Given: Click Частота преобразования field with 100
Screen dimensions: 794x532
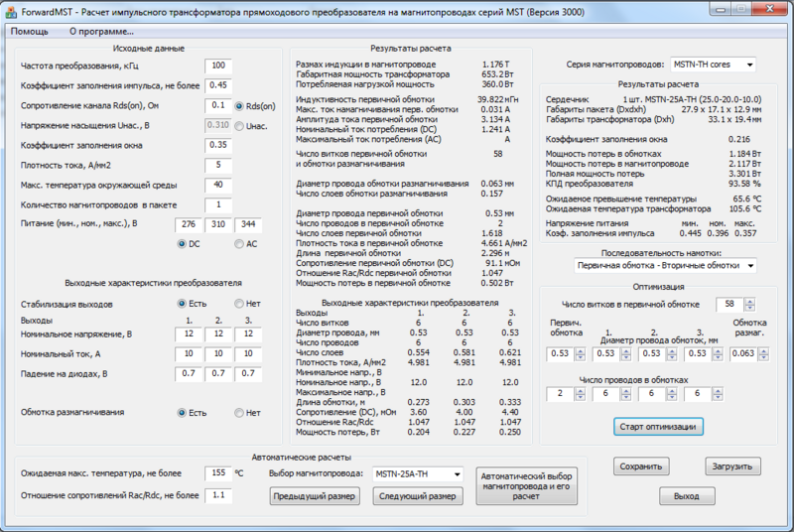Looking at the screenshot, I should tap(218, 66).
